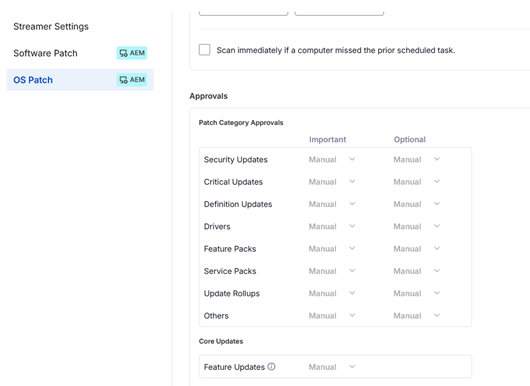
Task: Open Update Rollups Optional dropdown
Action: [x=416, y=293]
